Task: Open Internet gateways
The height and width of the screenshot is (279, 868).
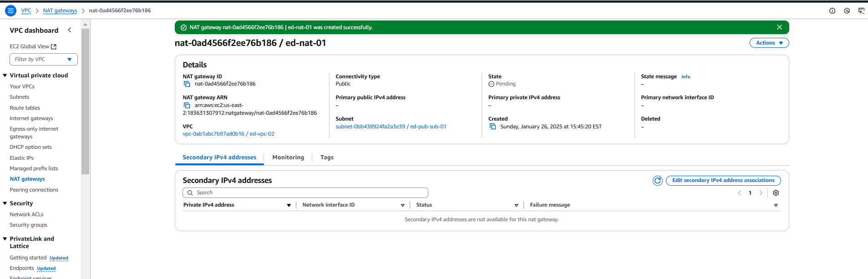Action: click(31, 118)
